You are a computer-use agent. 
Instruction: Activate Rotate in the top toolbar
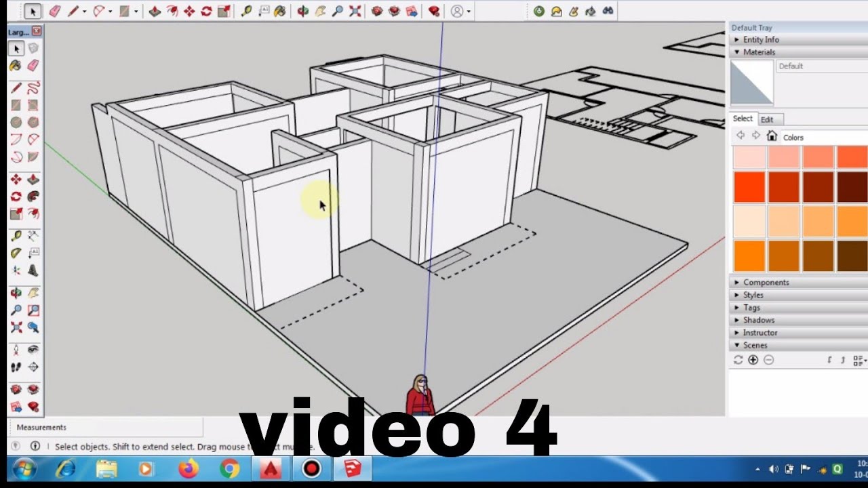click(x=206, y=11)
